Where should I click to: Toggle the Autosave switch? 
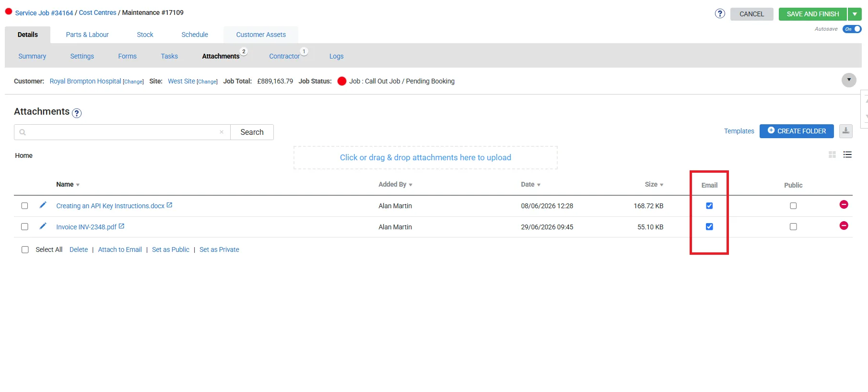tap(852, 29)
